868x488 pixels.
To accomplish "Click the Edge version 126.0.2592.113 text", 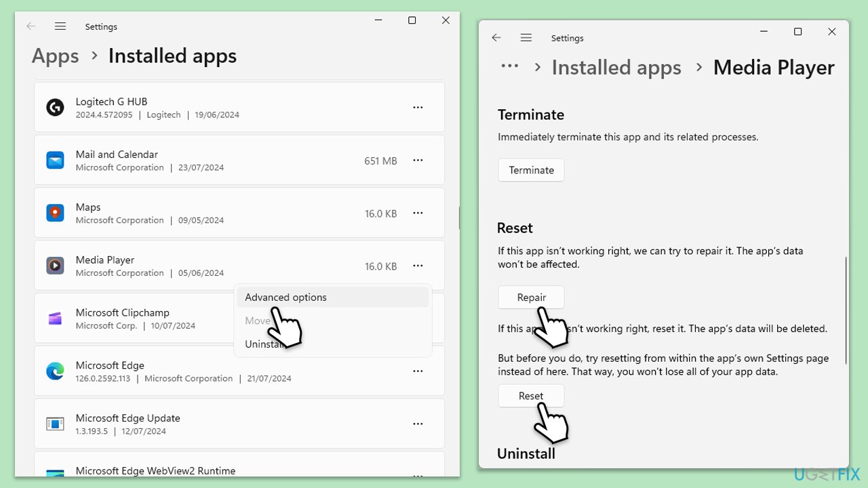I will point(103,379).
